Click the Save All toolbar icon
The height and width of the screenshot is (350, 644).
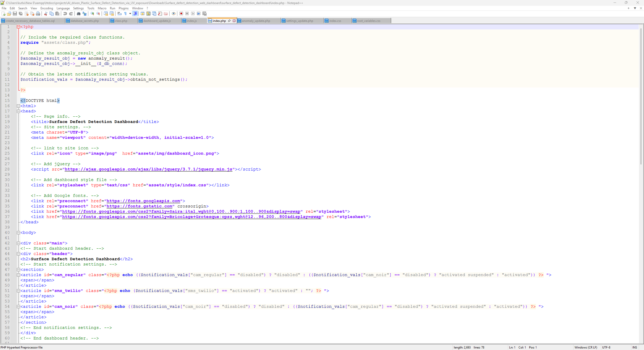pos(21,13)
